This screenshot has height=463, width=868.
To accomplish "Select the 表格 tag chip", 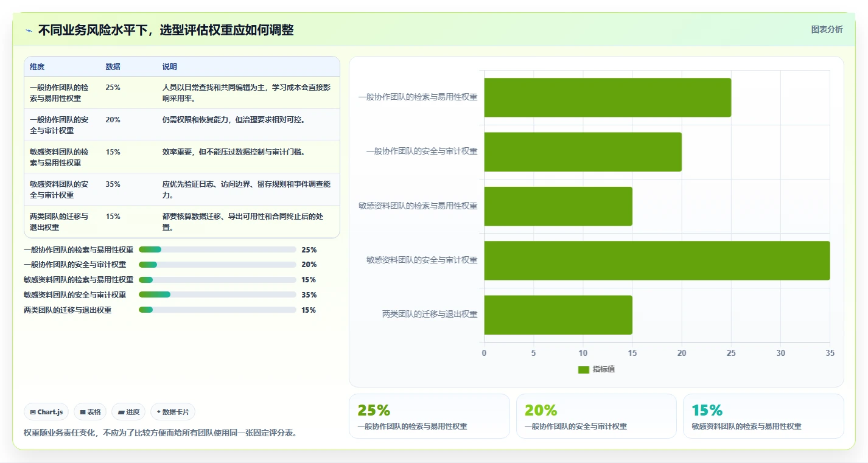I will tap(90, 412).
